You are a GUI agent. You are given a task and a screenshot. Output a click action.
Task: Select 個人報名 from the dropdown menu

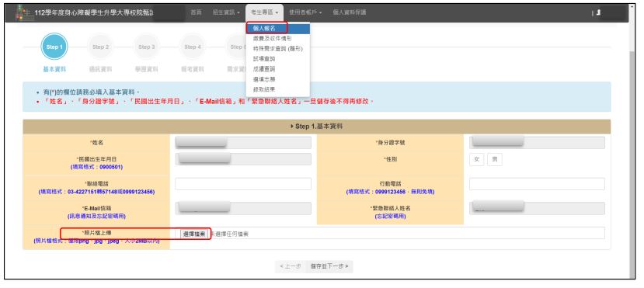(x=278, y=28)
